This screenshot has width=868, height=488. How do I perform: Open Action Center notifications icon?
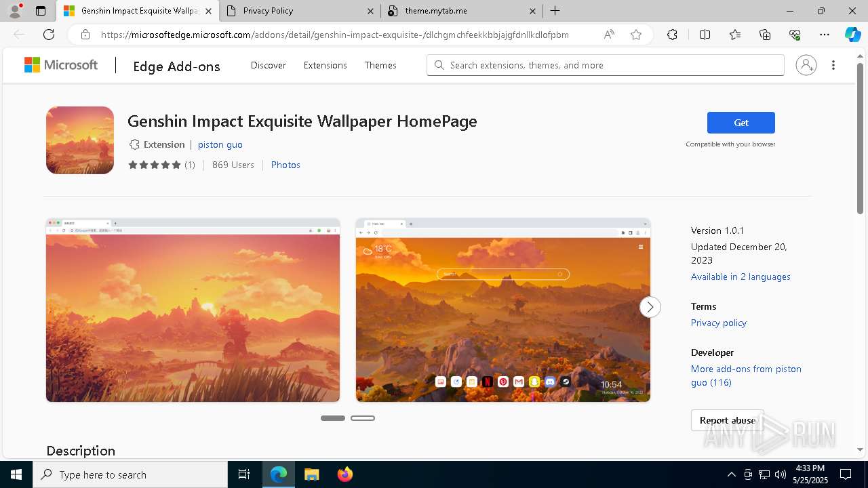[x=846, y=474]
